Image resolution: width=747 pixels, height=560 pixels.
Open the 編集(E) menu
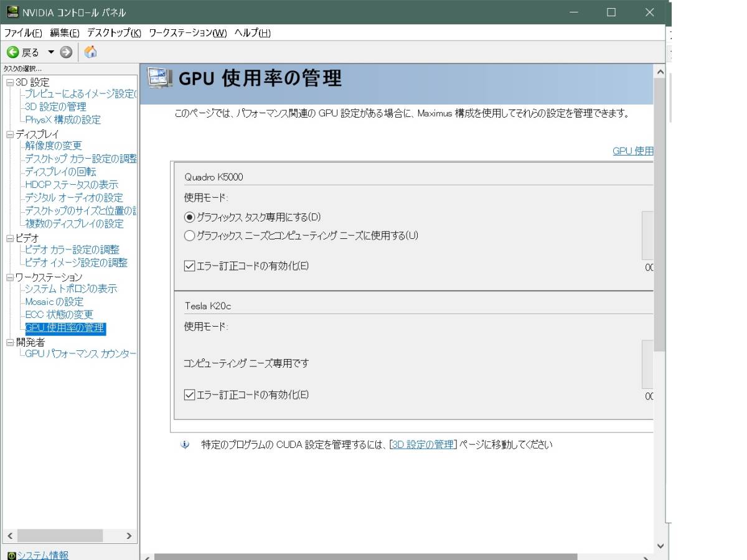tap(65, 33)
